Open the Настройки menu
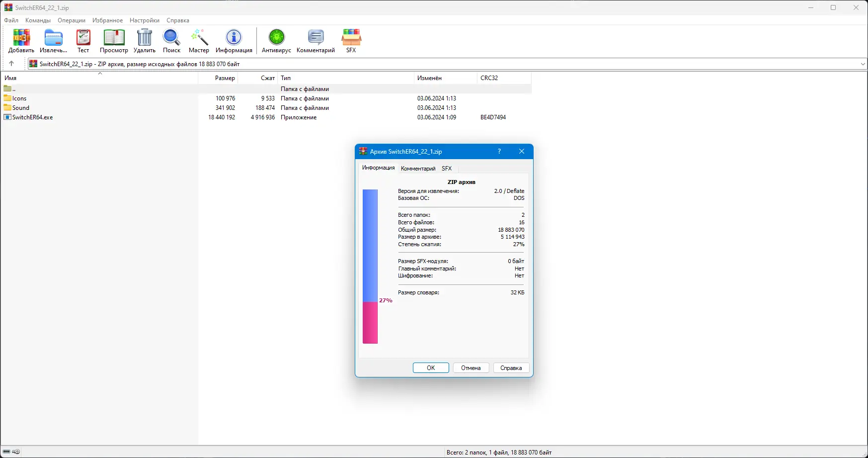 (145, 20)
